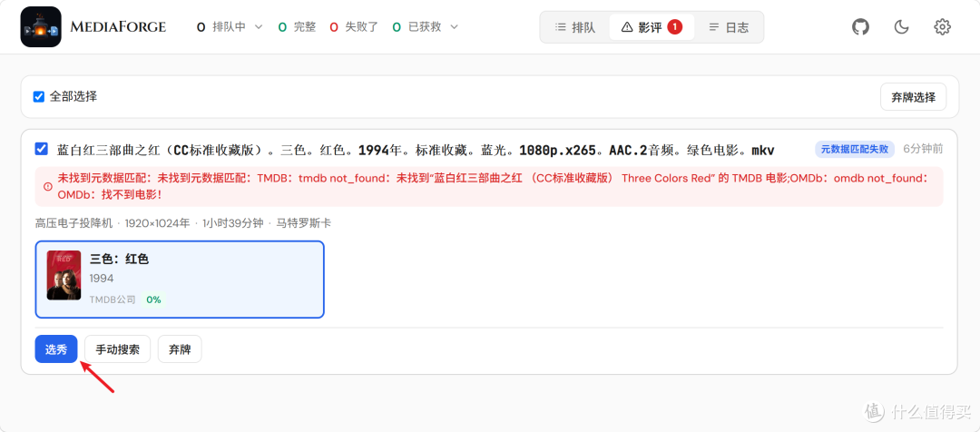Uncheck the 蓝白红三部曲之红 file checkbox
This screenshot has width=980, height=432.
tap(41, 149)
